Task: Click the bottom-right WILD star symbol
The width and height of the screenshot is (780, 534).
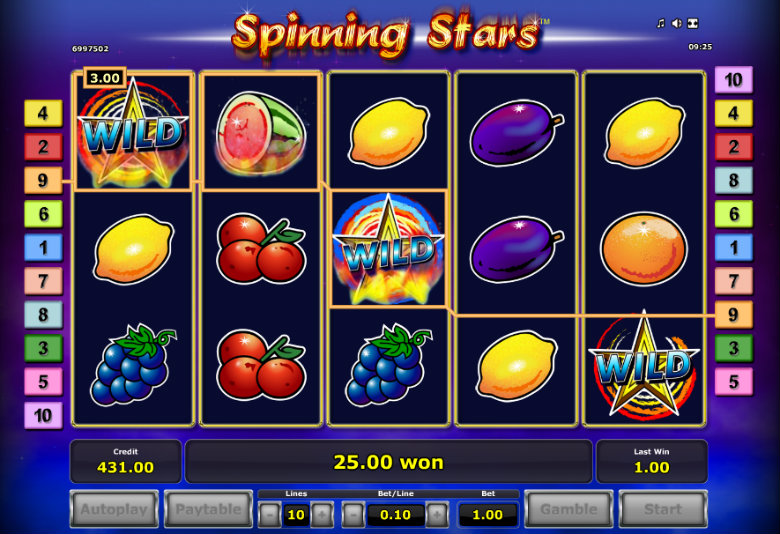Action: (644, 366)
